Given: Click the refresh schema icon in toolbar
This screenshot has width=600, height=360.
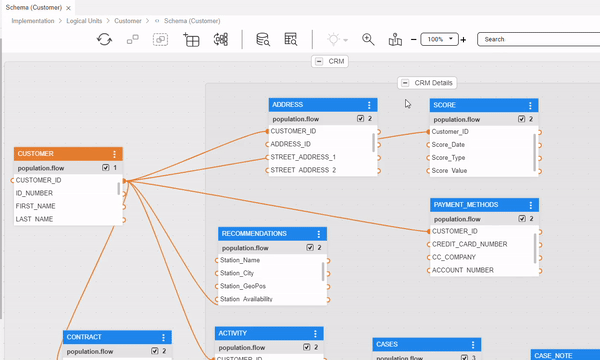Looking at the screenshot, I should tap(104, 39).
